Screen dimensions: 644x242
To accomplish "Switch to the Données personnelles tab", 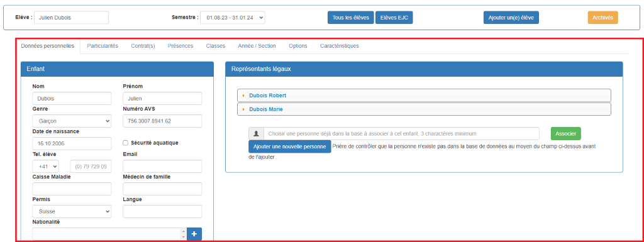I will (48, 46).
